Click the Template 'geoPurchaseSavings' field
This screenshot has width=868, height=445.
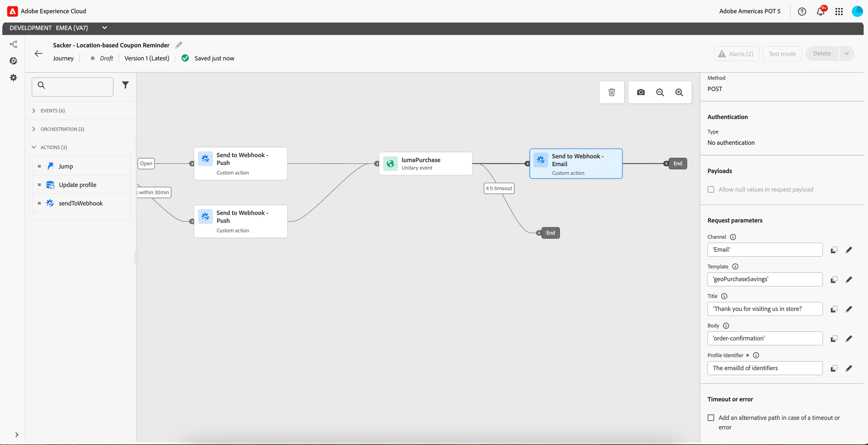[x=765, y=280]
